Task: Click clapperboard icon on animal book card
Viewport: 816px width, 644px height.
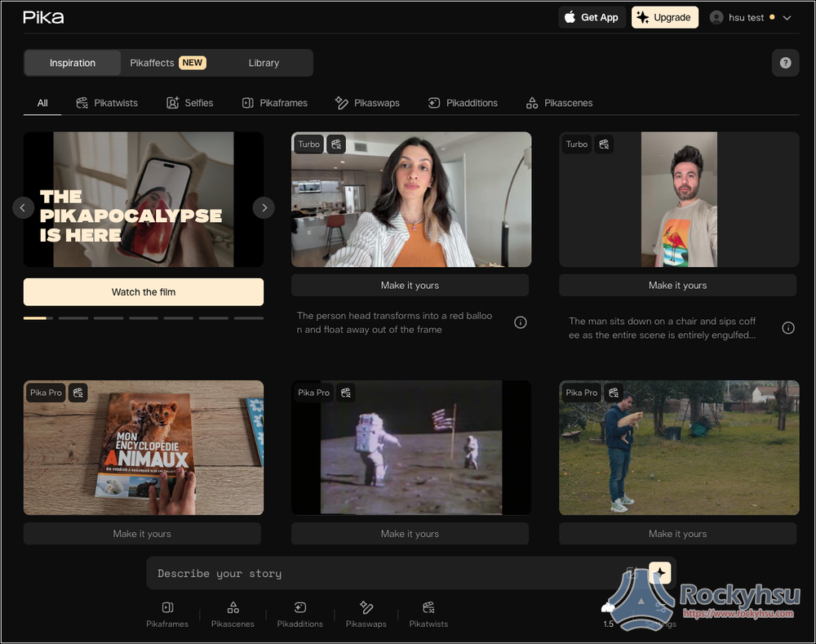Action: coord(78,393)
